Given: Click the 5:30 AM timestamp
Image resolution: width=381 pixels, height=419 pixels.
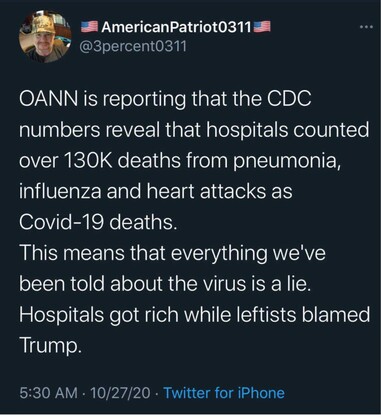Looking at the screenshot, I should (x=48, y=393).
